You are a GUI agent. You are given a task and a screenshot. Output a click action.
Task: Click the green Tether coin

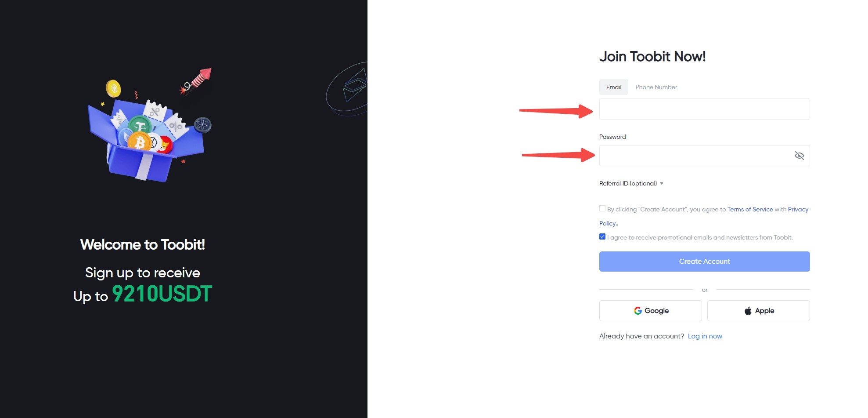coord(140,126)
